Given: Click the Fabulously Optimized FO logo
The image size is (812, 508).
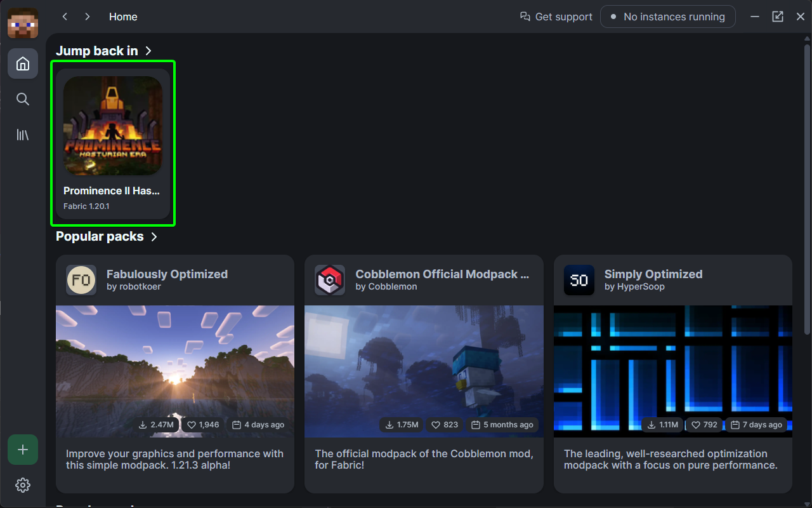Looking at the screenshot, I should tap(81, 280).
